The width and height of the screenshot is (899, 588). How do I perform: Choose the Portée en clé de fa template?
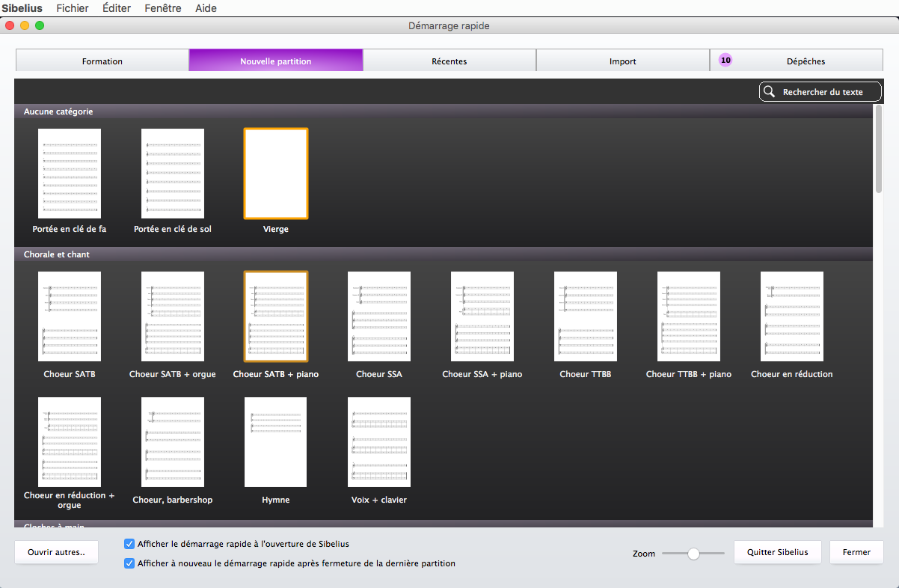click(x=70, y=174)
